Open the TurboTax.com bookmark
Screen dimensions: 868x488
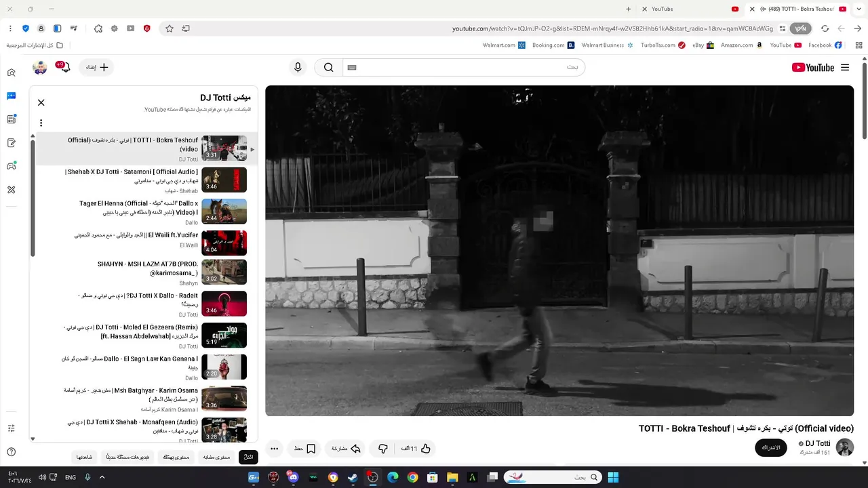[x=663, y=45]
